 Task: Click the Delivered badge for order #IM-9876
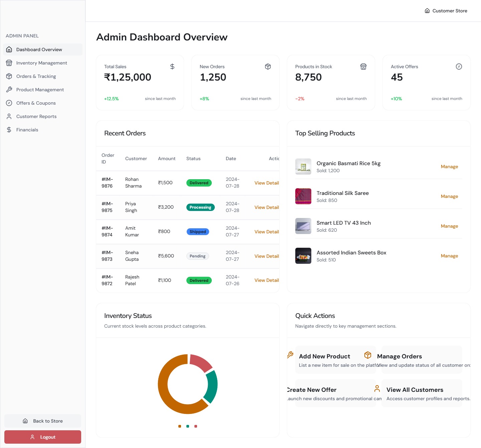coord(199,183)
